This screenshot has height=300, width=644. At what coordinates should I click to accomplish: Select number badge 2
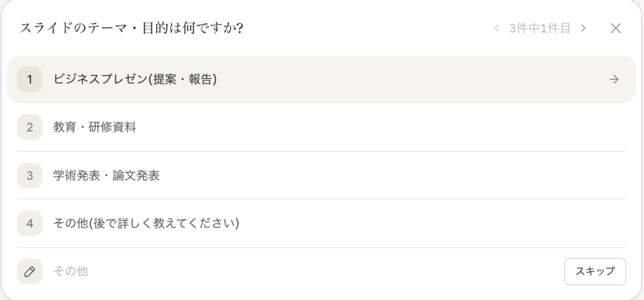click(x=30, y=127)
